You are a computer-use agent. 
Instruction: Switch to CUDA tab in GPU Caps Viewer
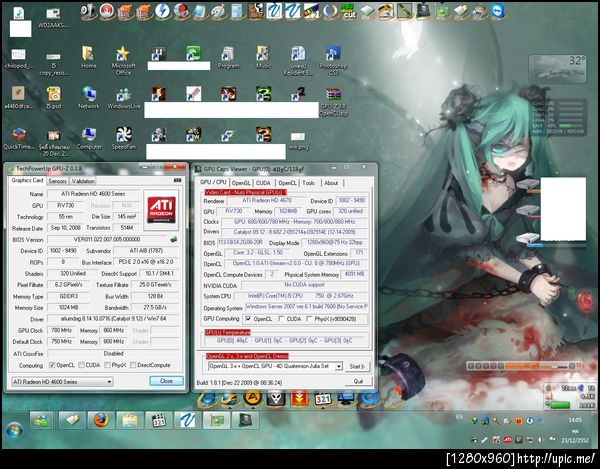coord(263,183)
